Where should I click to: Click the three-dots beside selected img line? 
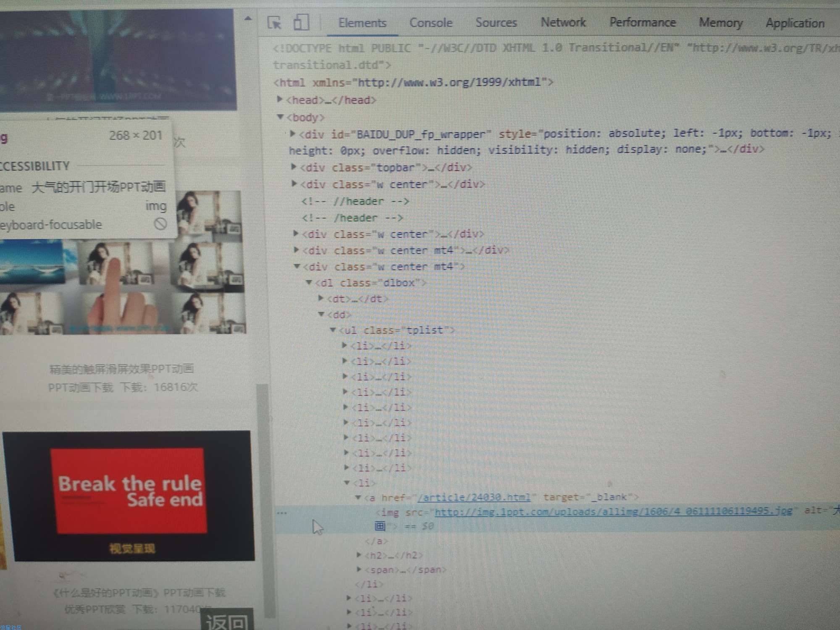[x=282, y=513]
